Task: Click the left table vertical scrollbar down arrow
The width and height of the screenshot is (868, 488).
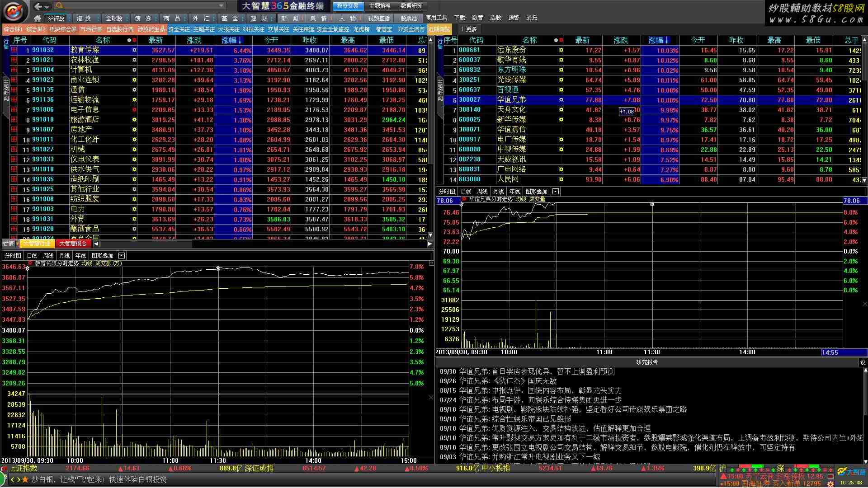Action: click(x=430, y=235)
